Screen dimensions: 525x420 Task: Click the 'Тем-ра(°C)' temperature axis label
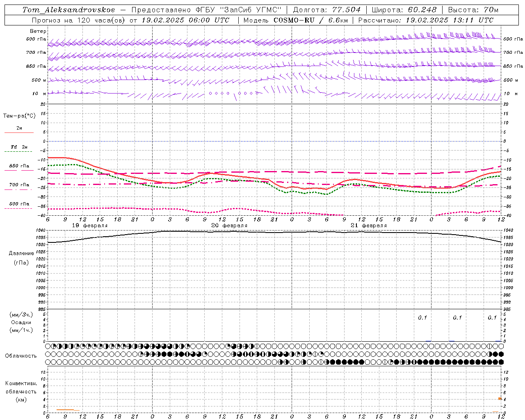coord(19,116)
